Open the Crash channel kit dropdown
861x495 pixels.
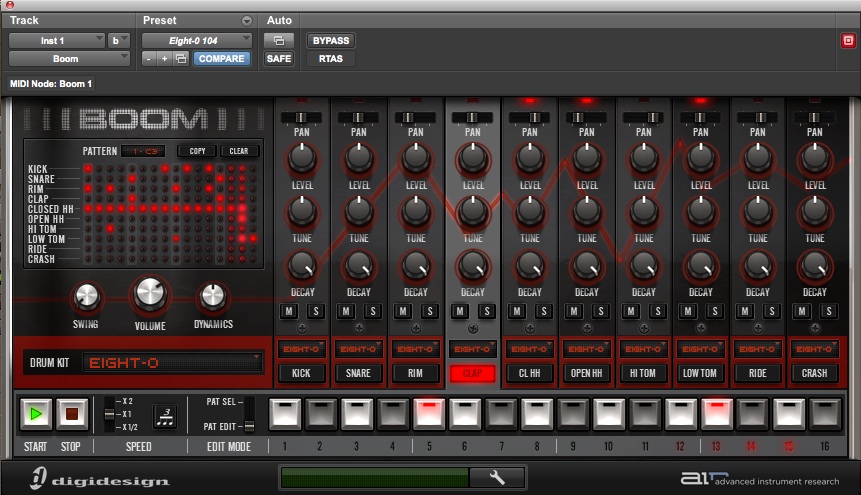tap(815, 349)
